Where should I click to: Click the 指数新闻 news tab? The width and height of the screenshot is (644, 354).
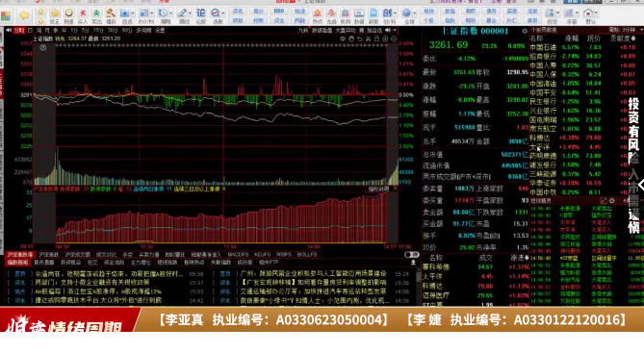[x=17, y=262]
